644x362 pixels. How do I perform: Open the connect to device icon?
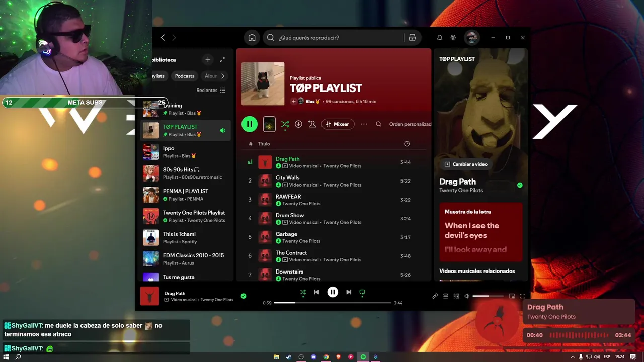457,296
